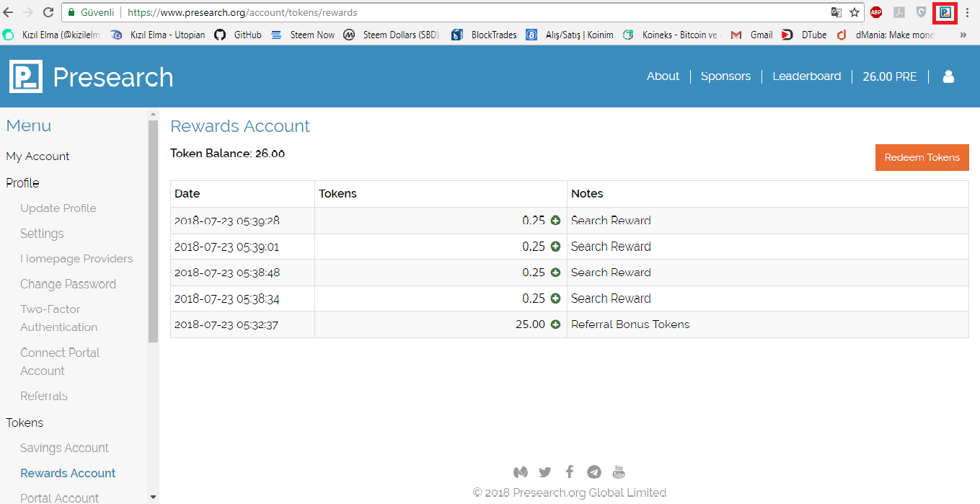This screenshot has width=980, height=504.
Task: Open the Alış/Satış | Koinim bookmark
Action: pyautogui.click(x=570, y=35)
